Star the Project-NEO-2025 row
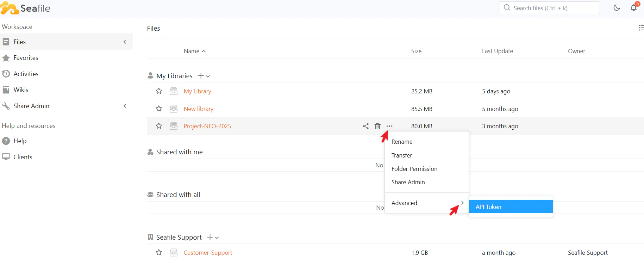Viewport: 644px width, 259px height. 159,126
